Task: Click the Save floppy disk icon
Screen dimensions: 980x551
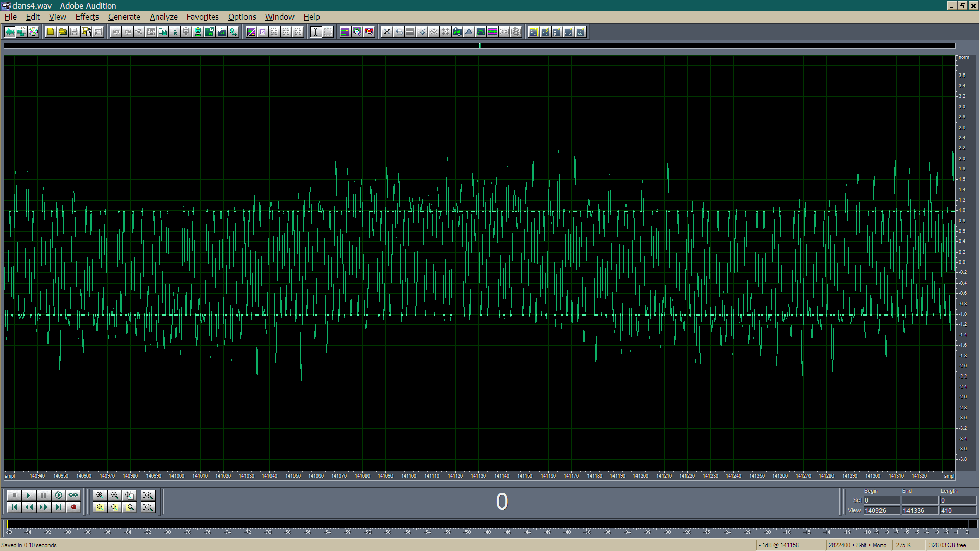Action: [74, 32]
